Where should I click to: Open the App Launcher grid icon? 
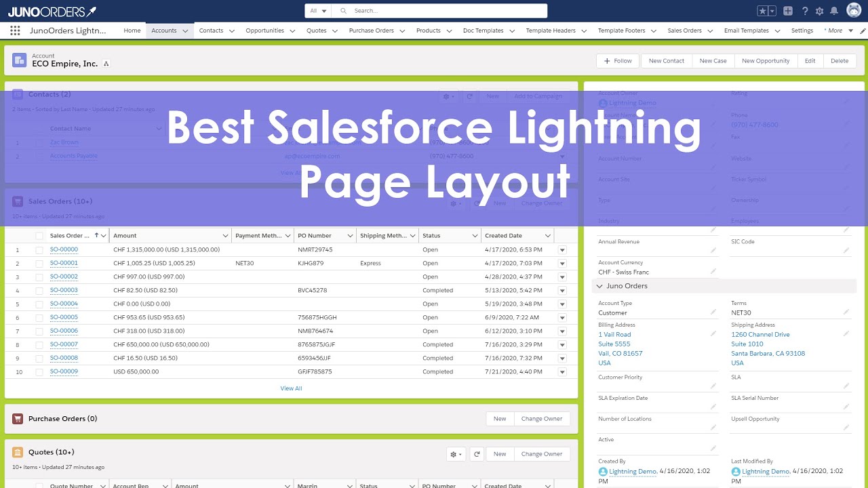click(x=15, y=30)
